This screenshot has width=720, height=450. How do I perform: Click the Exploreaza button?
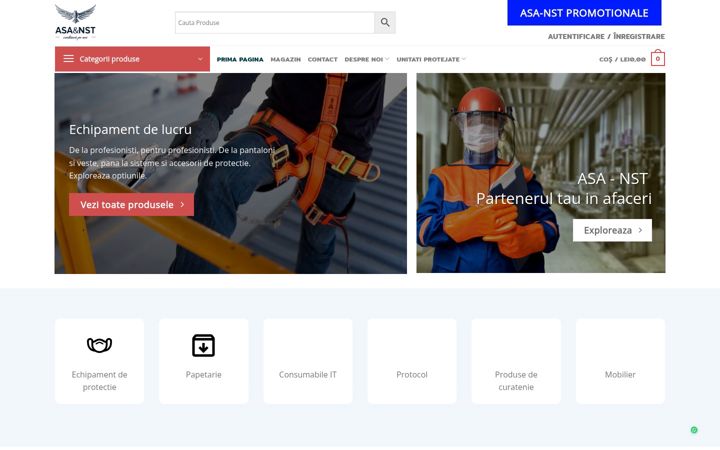click(612, 230)
